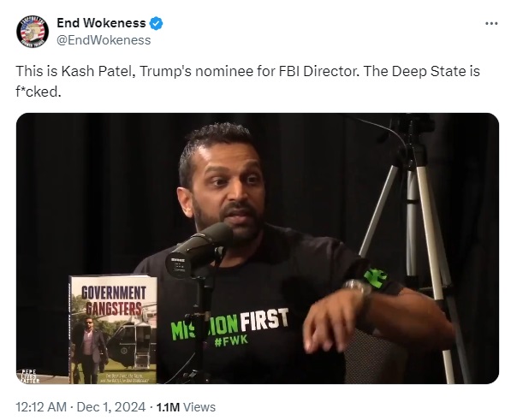Open the 1.1M Views count
The height and width of the screenshot is (420, 511).
(x=186, y=407)
